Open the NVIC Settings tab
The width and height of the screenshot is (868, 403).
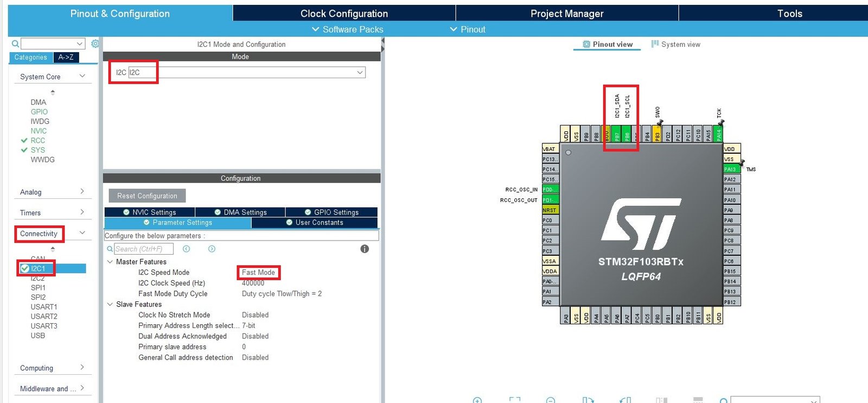pyautogui.click(x=149, y=212)
